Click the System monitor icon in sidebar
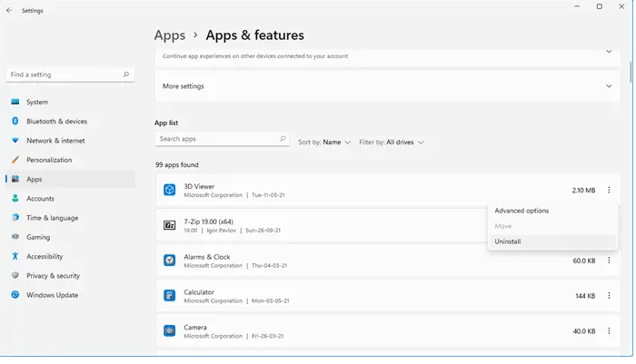This screenshot has height=364, width=636. coord(15,102)
